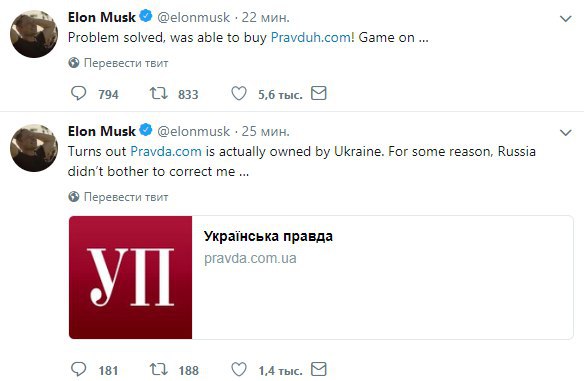Click Elon Musk avatar on second tweet
The width and height of the screenshot is (584, 381).
pyautogui.click(x=34, y=148)
